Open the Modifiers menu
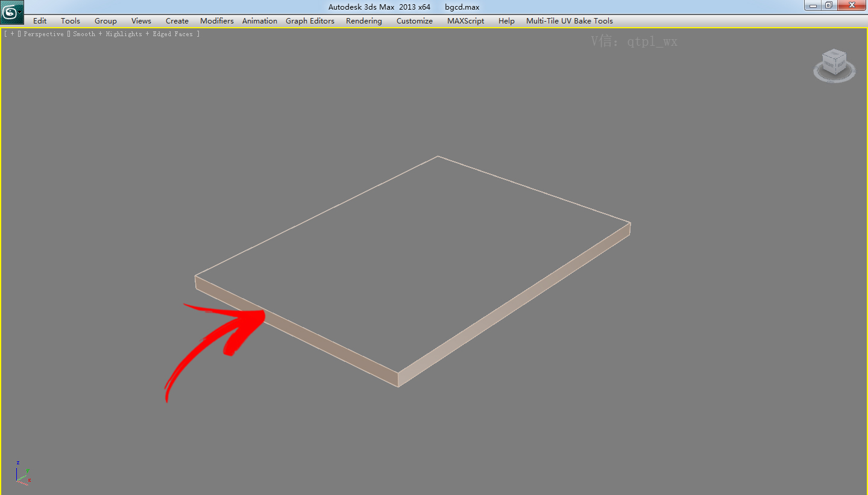This screenshot has width=868, height=495. tap(217, 20)
